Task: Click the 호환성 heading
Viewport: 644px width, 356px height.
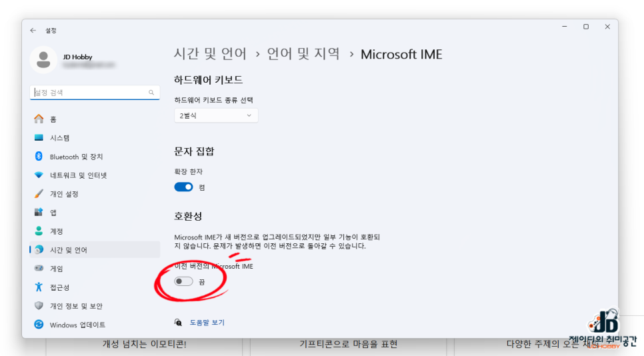Action: pos(188,216)
